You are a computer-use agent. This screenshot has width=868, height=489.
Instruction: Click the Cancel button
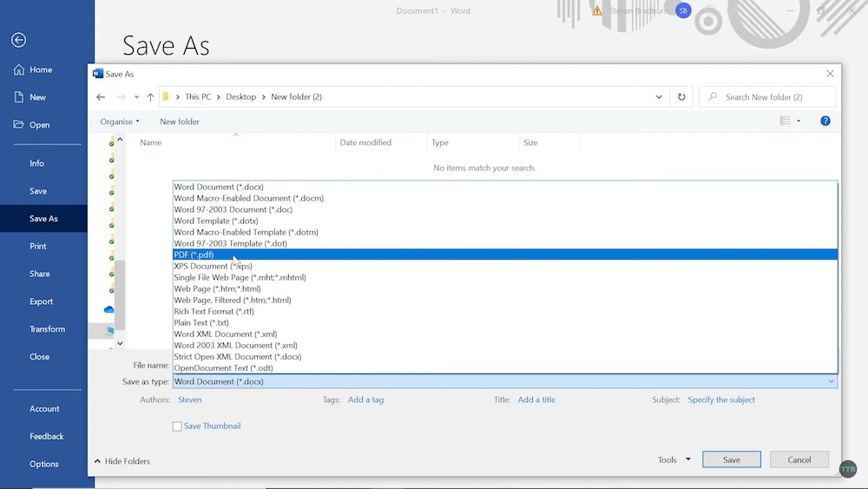tap(799, 459)
